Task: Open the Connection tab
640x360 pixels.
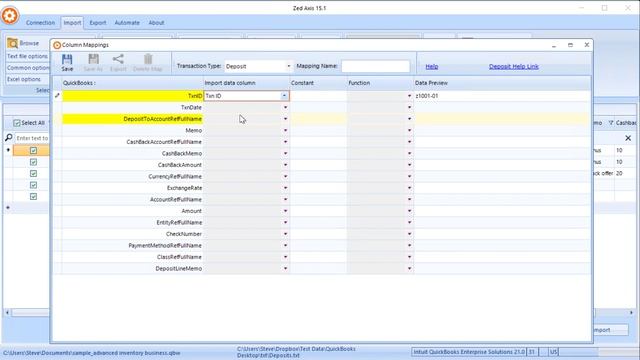Action: (x=40, y=23)
